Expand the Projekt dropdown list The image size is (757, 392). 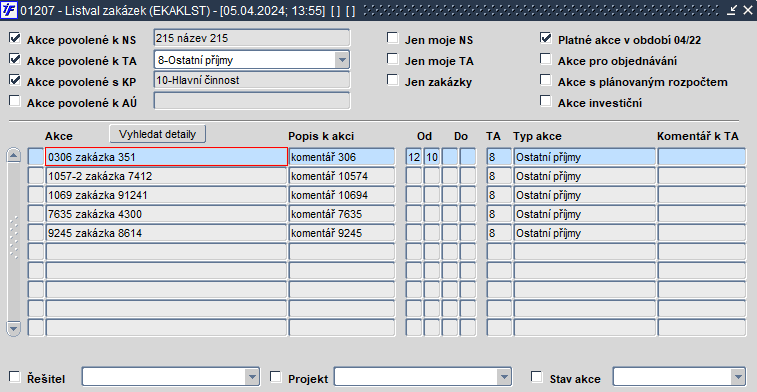coord(504,377)
